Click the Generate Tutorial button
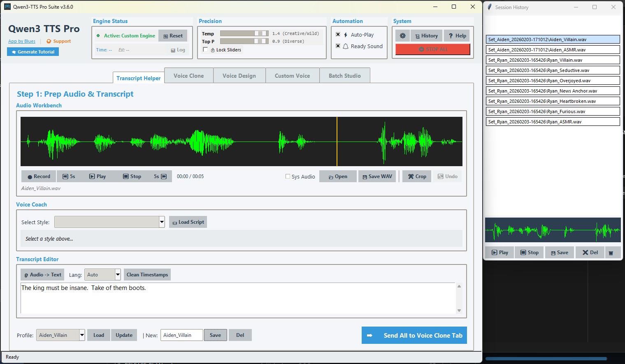 coord(33,51)
